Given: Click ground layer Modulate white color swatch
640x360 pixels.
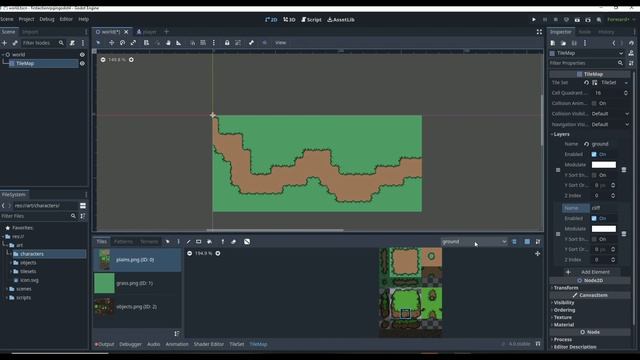Looking at the screenshot, I should point(604,165).
